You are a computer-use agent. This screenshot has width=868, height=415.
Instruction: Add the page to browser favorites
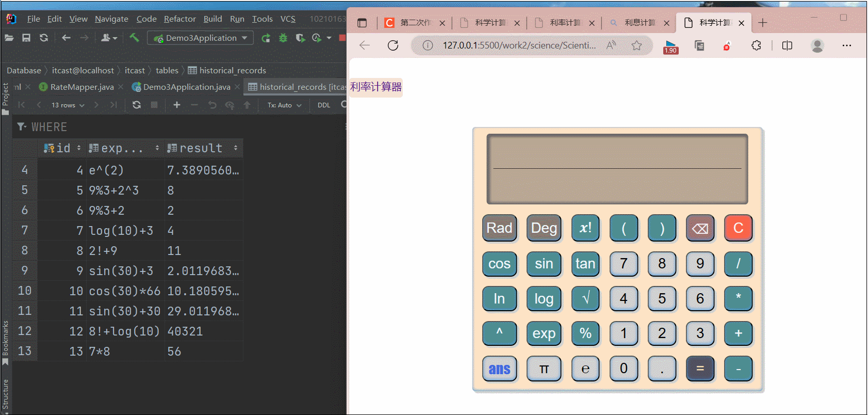click(637, 45)
